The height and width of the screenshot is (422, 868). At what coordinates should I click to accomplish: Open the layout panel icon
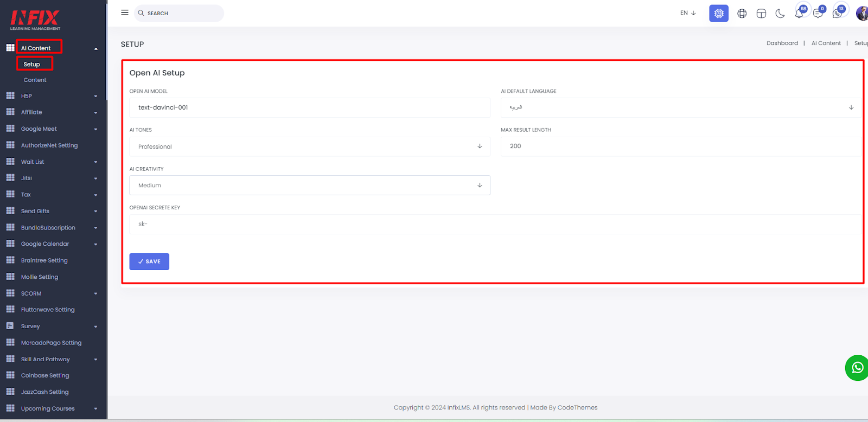(761, 14)
